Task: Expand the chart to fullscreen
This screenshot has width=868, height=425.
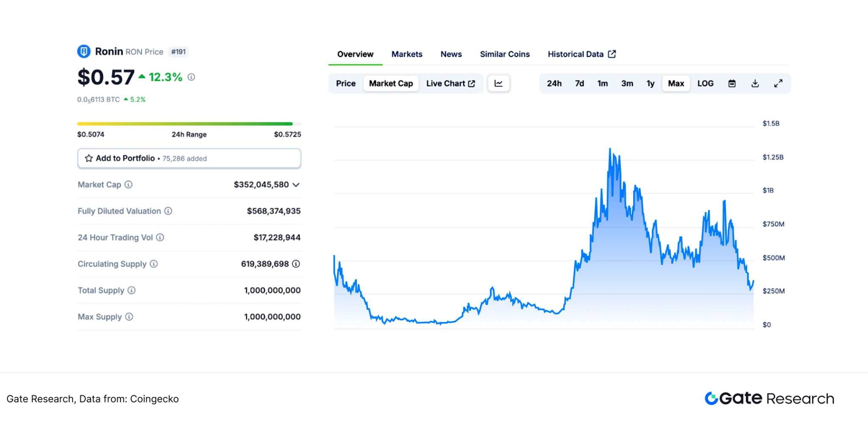Action: coord(778,83)
